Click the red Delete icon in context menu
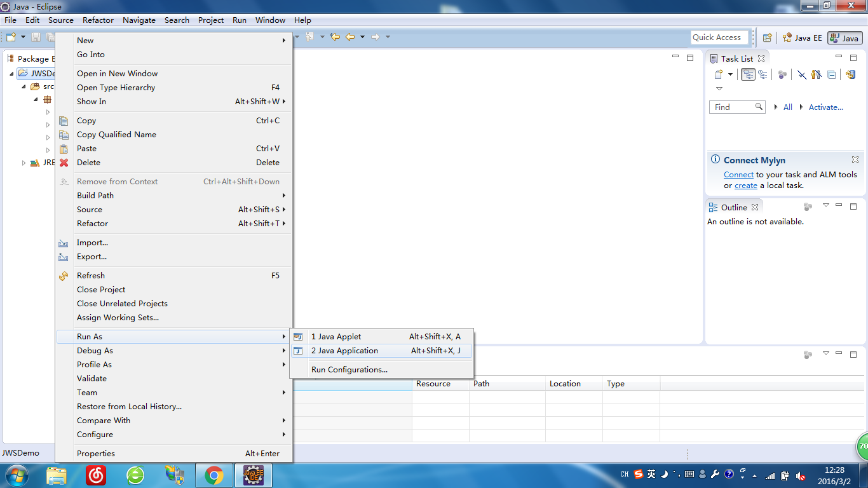Screen dimensions: 868x488 coord(64,163)
